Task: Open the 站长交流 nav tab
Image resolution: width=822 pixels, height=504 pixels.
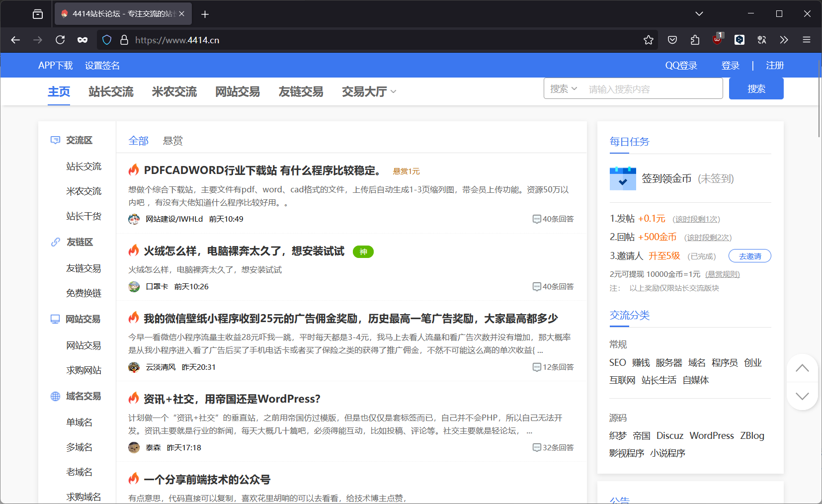Action: (x=111, y=91)
